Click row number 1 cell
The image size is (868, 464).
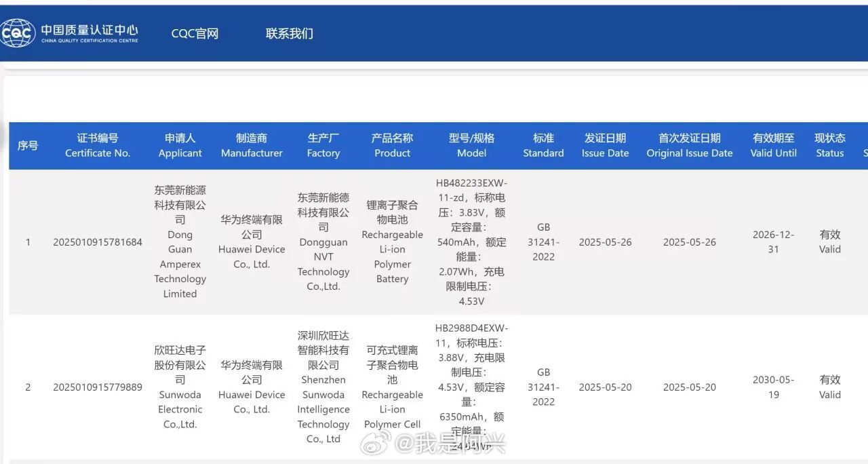coord(28,242)
